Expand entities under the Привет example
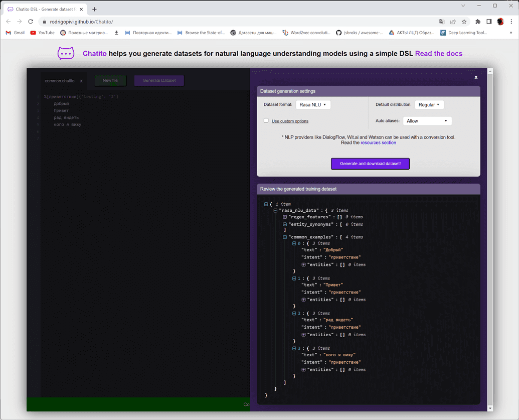The image size is (519, 420). pos(303,300)
